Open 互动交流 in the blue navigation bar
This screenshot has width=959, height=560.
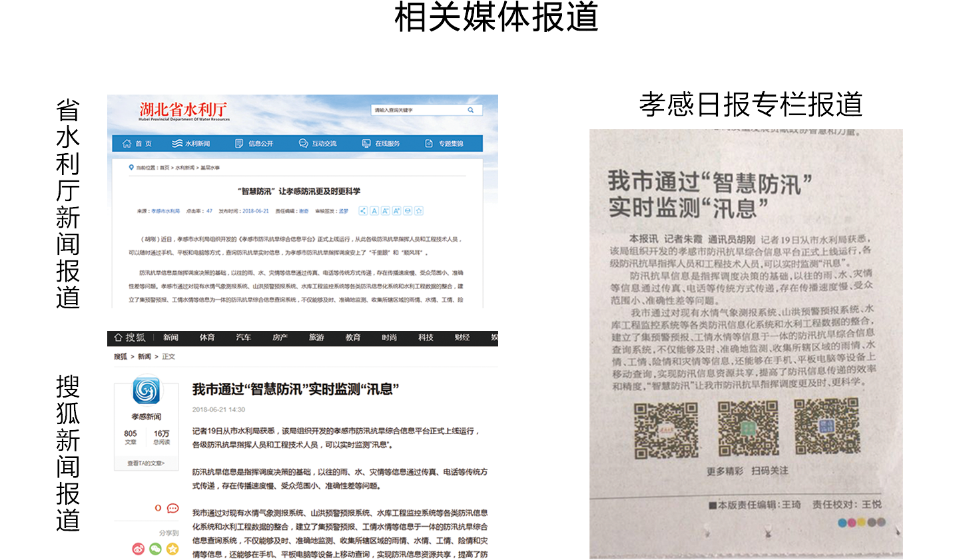point(318,143)
